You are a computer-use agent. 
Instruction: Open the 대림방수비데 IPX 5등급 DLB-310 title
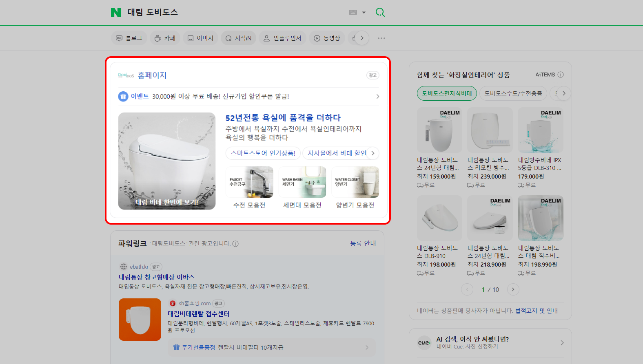(x=540, y=164)
